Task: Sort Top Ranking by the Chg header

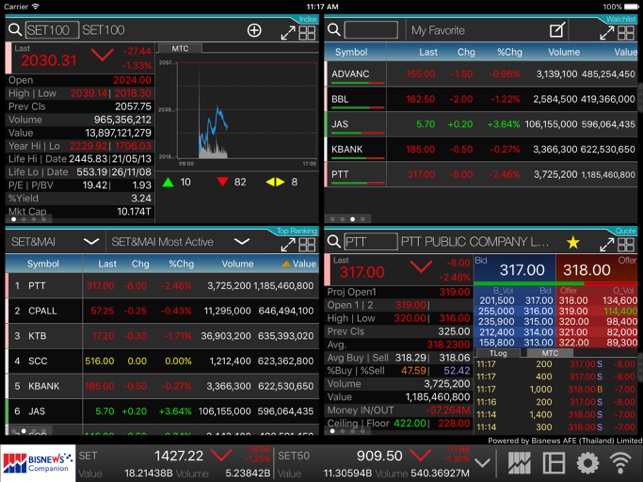Action: pyautogui.click(x=140, y=264)
